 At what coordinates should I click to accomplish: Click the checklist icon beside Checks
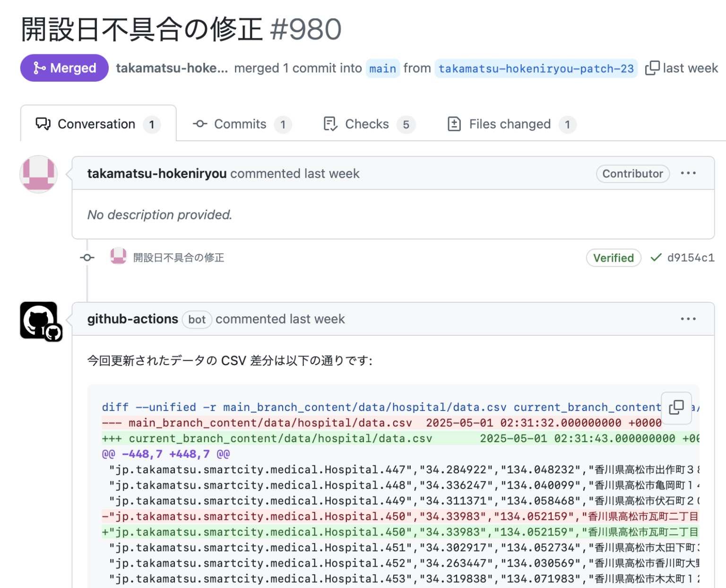[x=330, y=124]
